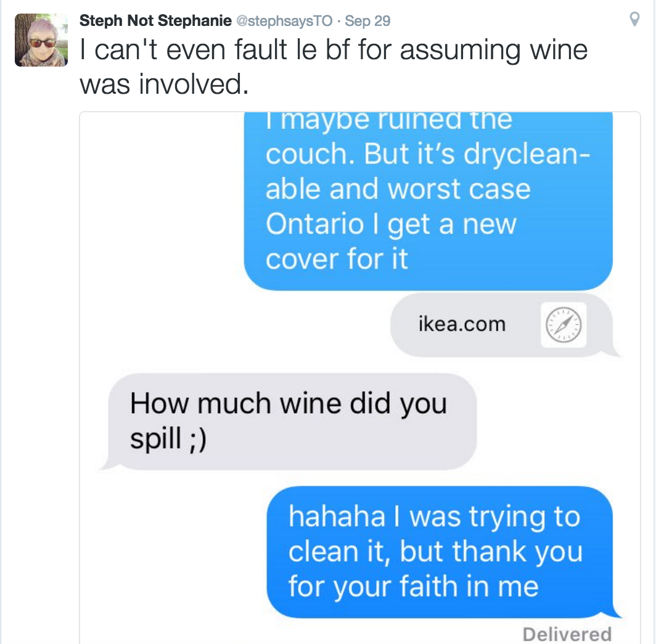
Task: Click the ikea.com link text
Action: 462,324
